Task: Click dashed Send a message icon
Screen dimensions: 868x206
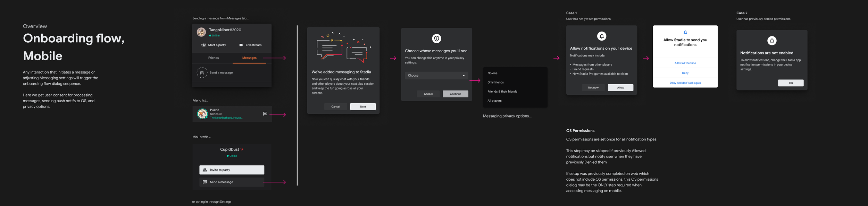Action: pyautogui.click(x=202, y=73)
